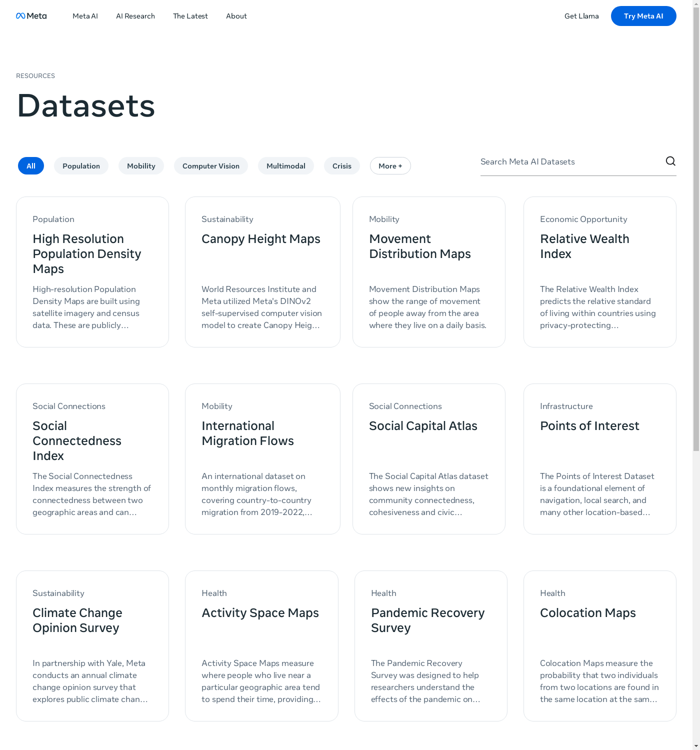The height and width of the screenshot is (750, 700).
Task: Open the Canopy Height Maps dataset card
Action: tap(262, 272)
